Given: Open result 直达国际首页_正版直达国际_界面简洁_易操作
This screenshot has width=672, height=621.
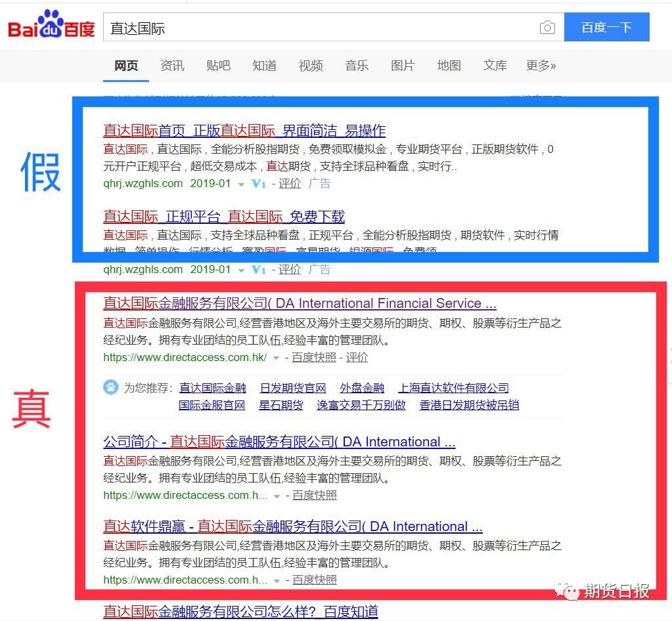Looking at the screenshot, I should point(244,130).
